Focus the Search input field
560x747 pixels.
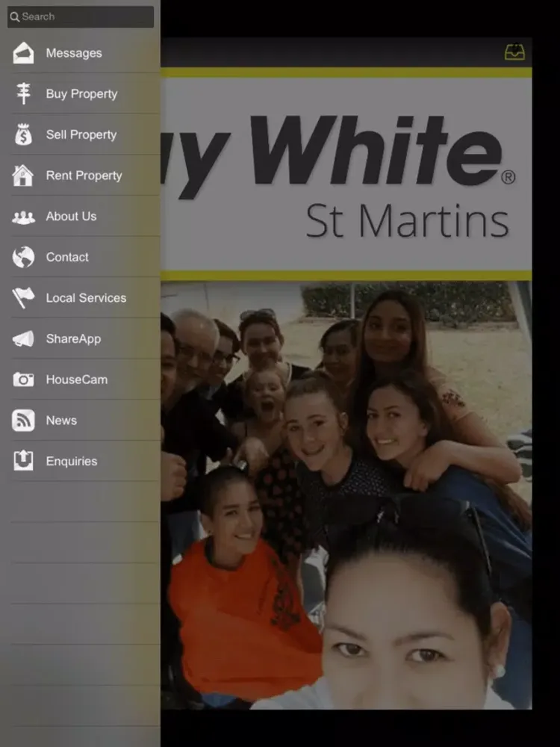tap(81, 16)
